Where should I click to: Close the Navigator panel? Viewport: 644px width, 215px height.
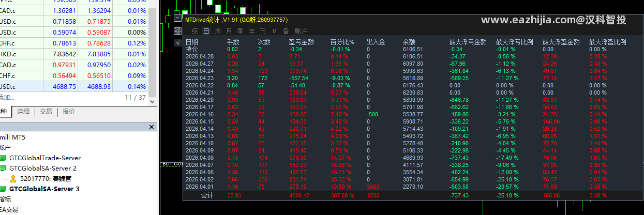tap(152, 127)
